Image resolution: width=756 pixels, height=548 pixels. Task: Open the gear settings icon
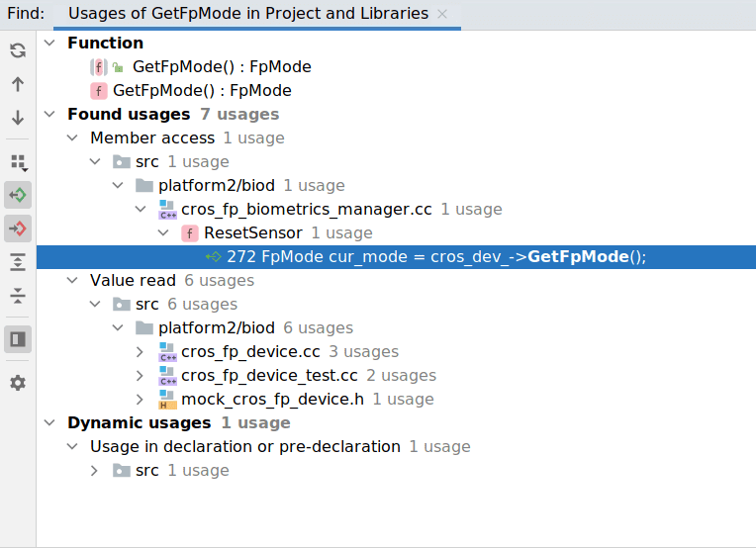point(18,383)
